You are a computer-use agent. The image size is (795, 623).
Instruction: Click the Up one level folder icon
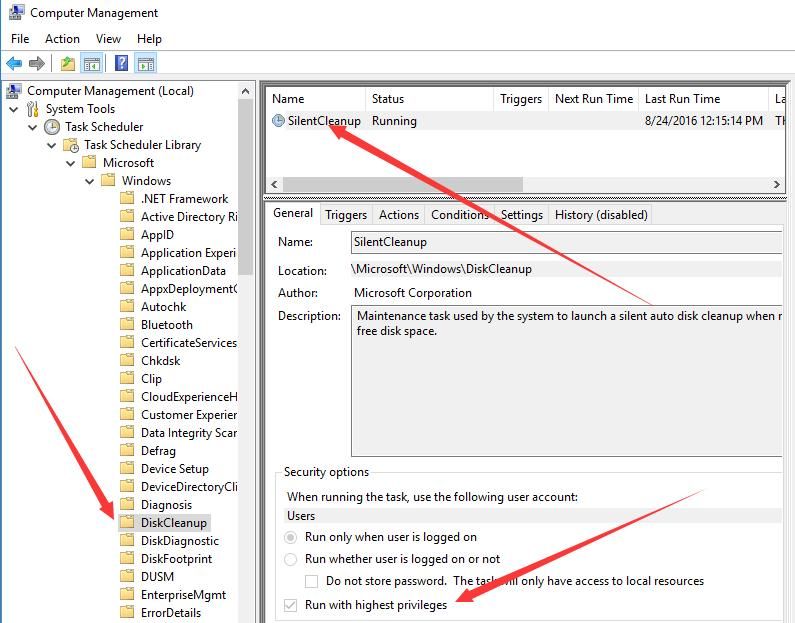[x=67, y=63]
